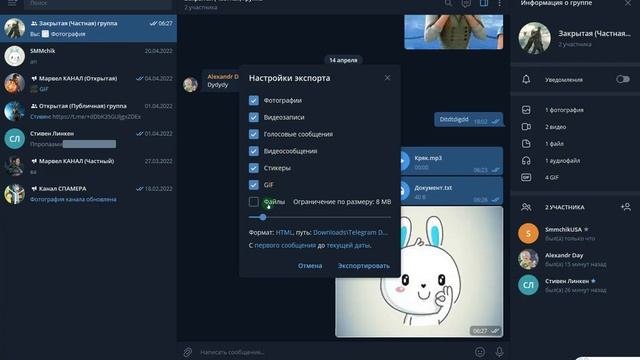Open the three-dot chat menu
The image size is (640, 360).
tap(500, 3)
